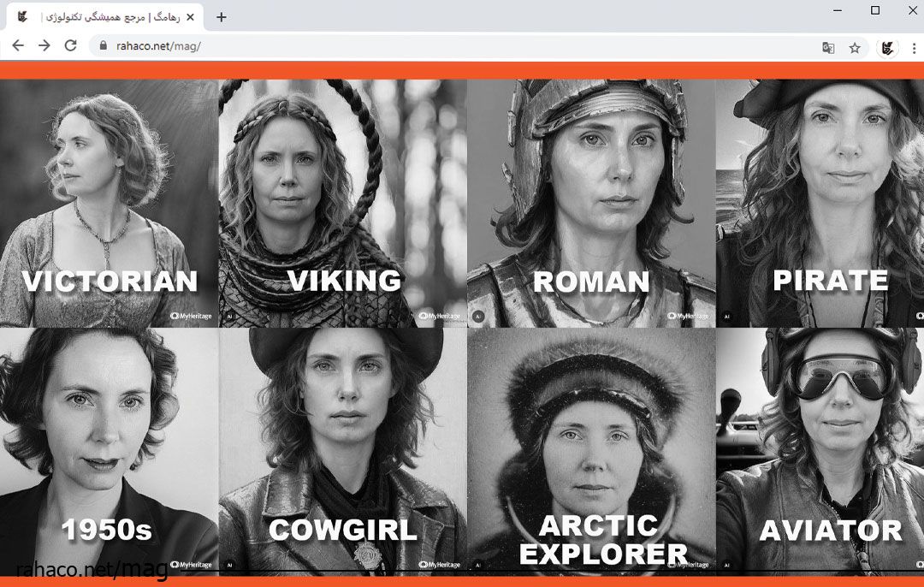Open the Pirate portrait
The width and height of the screenshot is (924, 587).
point(820,204)
